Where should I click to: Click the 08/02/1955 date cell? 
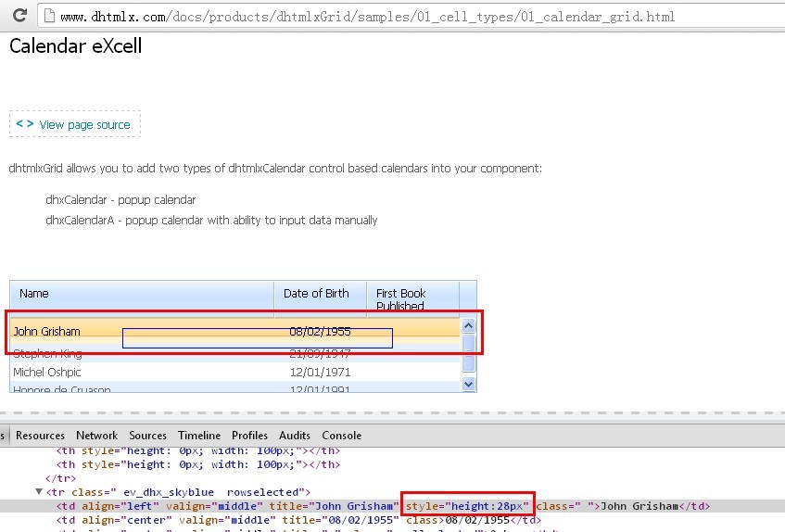coord(320,331)
